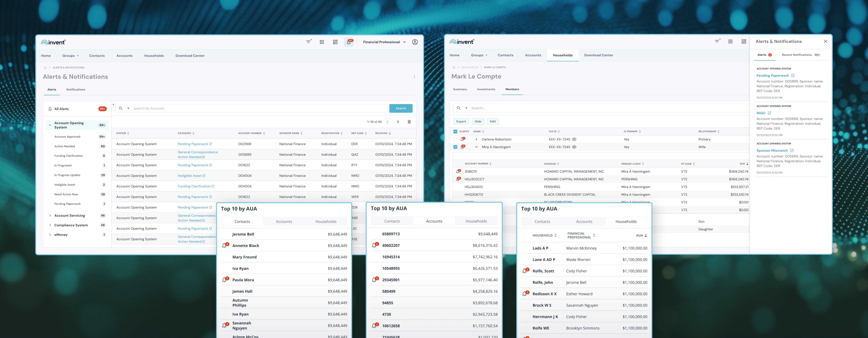Screen dimensions: 868x338
Task: Reveal Darlene Robertson's Tax ID eye icon
Action: click(574, 139)
